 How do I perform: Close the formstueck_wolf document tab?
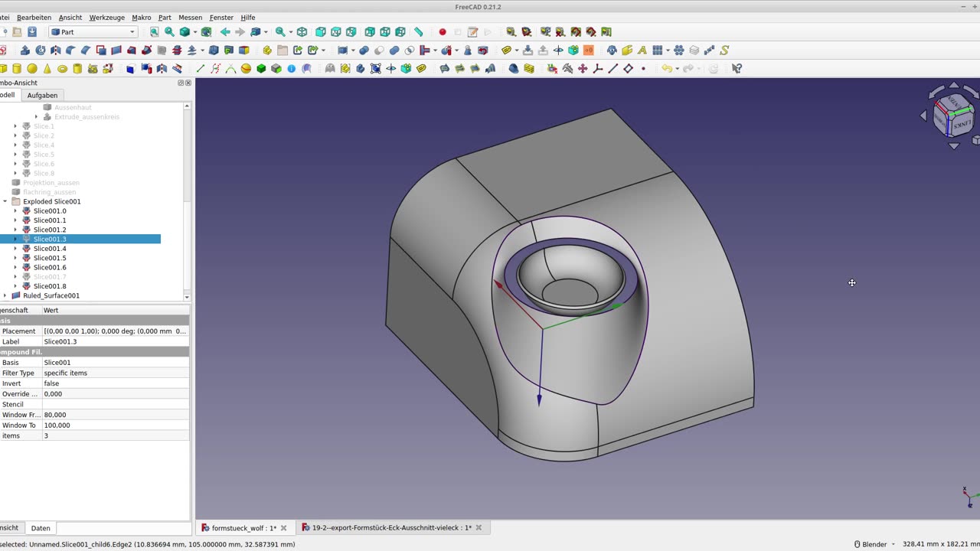(283, 528)
